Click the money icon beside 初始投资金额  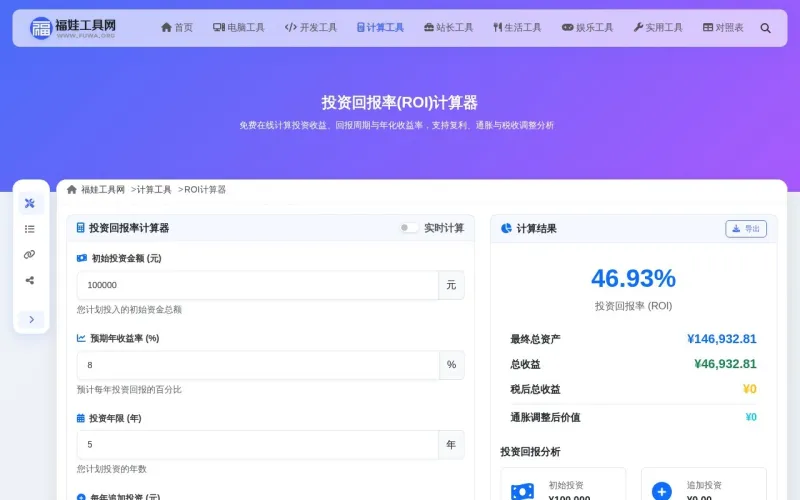click(82, 258)
